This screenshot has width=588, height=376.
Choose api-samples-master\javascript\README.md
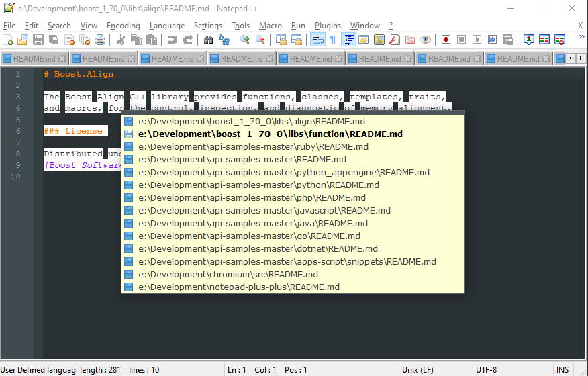tap(293, 211)
